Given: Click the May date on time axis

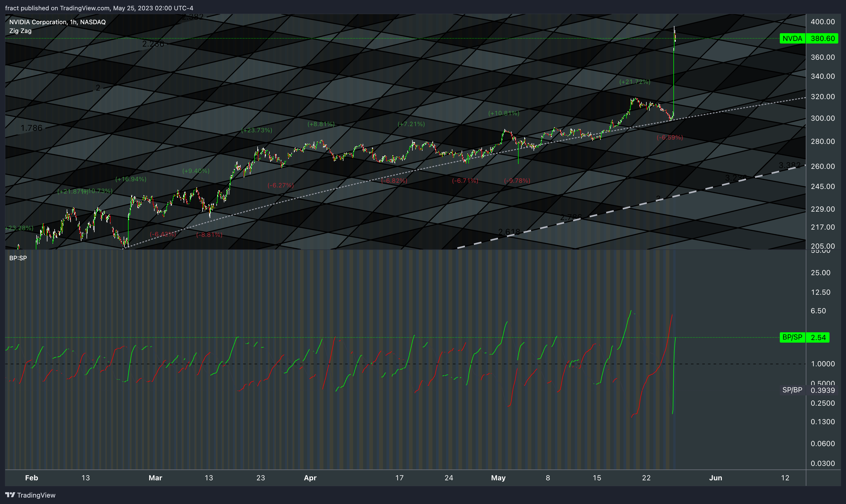Looking at the screenshot, I should coord(498,478).
